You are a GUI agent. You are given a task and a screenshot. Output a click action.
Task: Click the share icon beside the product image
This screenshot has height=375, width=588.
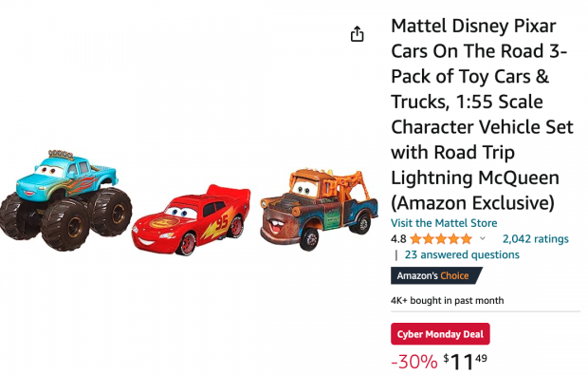357,34
